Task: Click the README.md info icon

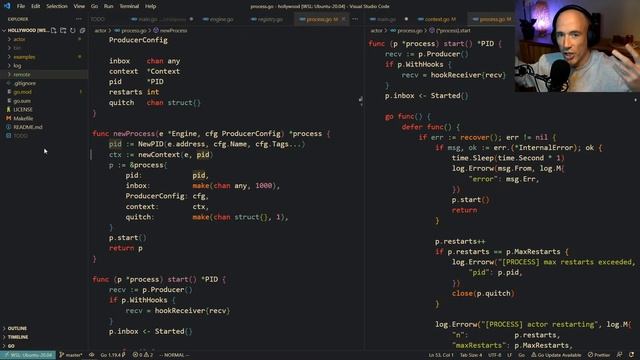Action: (9, 127)
